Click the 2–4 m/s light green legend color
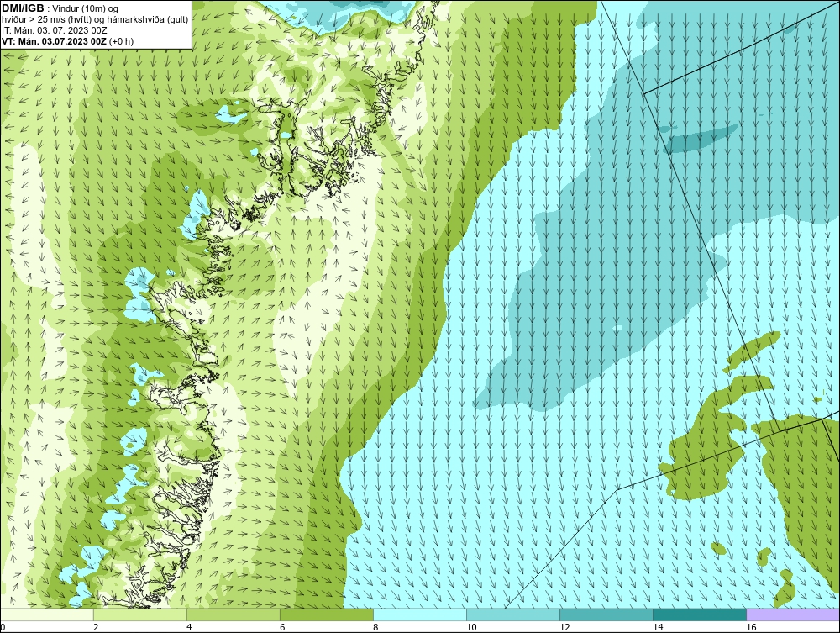Image resolution: width=840 pixels, height=633 pixels. coord(140,615)
